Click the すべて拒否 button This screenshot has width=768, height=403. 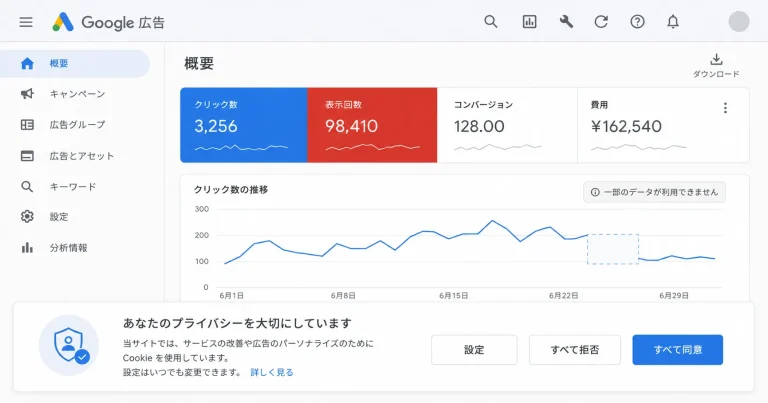575,350
